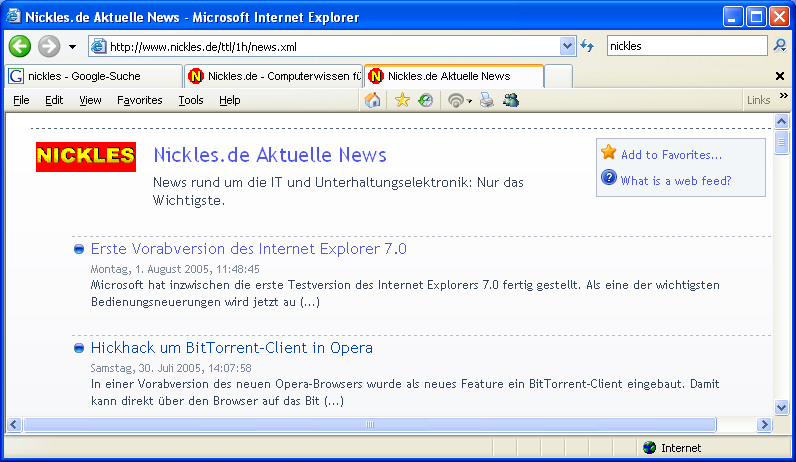796x462 pixels.
Task: Click the question mark help icon
Action: pyautogui.click(x=608, y=178)
